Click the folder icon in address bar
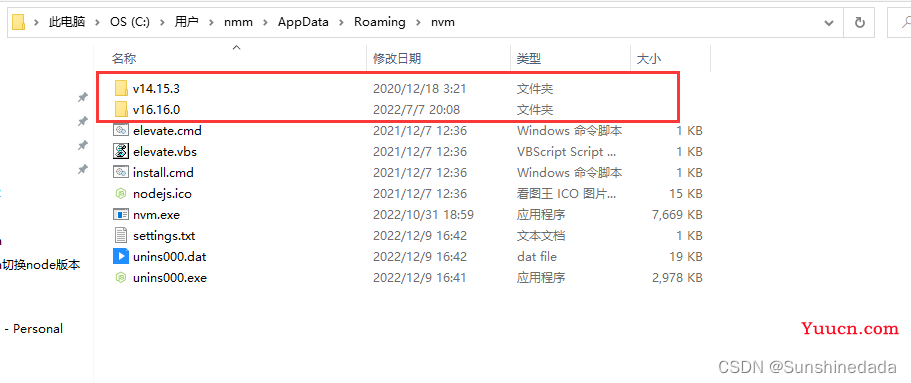The image size is (911, 383). click(x=19, y=22)
